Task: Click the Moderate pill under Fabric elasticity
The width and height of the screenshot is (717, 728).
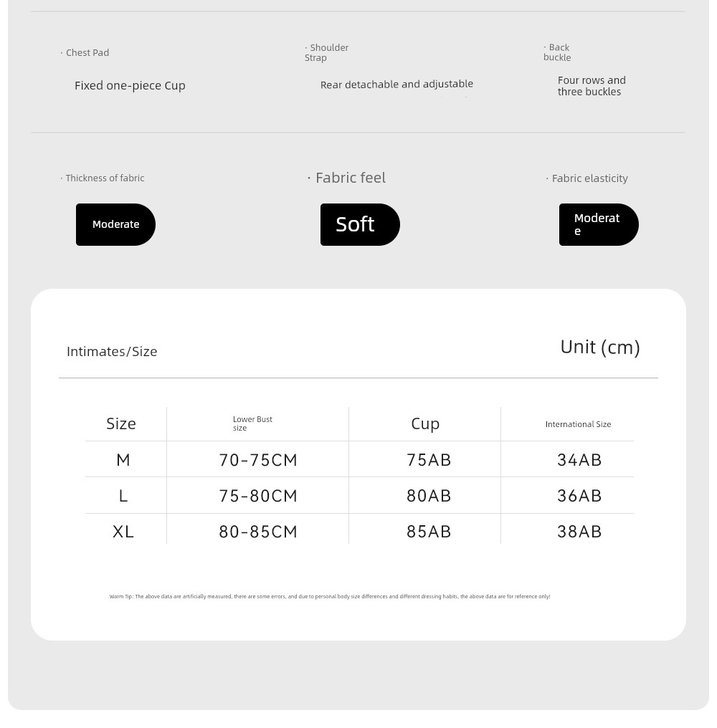Action: click(x=598, y=224)
